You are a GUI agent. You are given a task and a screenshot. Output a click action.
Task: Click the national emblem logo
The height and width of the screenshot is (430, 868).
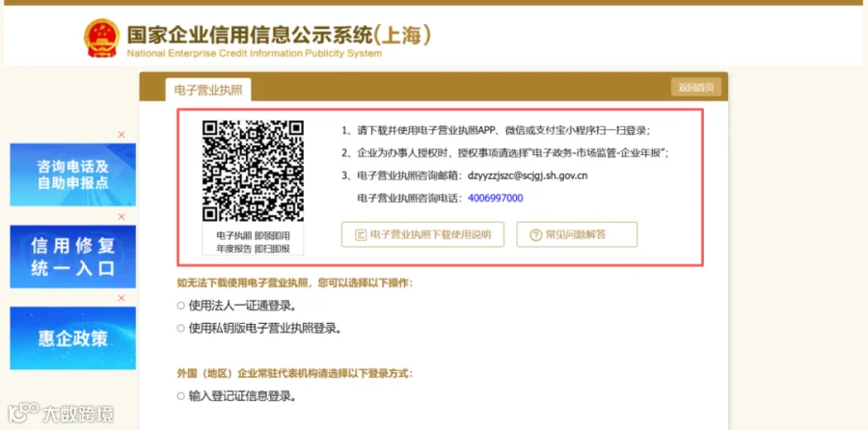pyautogui.click(x=101, y=39)
